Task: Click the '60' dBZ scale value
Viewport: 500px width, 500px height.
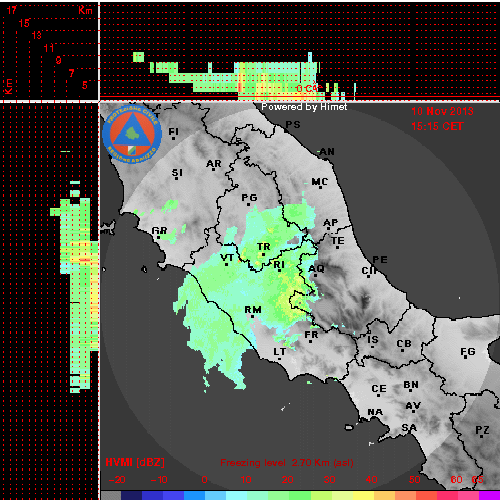Action: (456, 480)
